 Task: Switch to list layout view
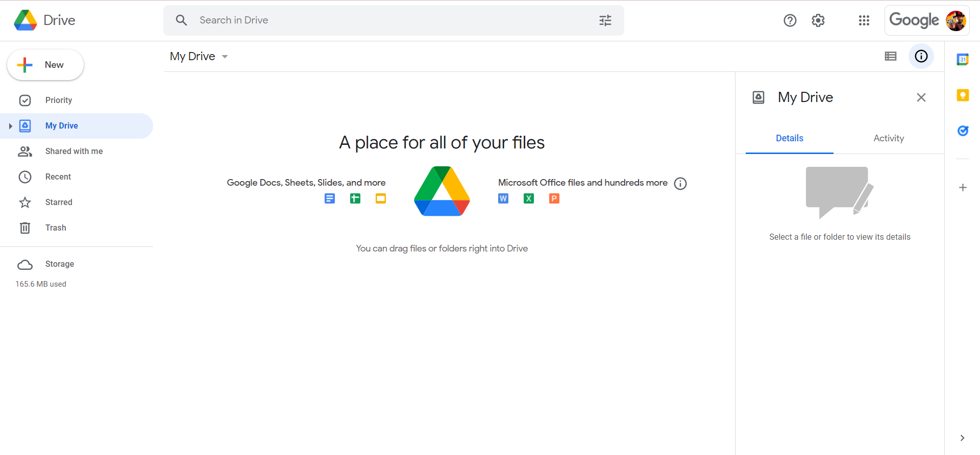(x=891, y=56)
